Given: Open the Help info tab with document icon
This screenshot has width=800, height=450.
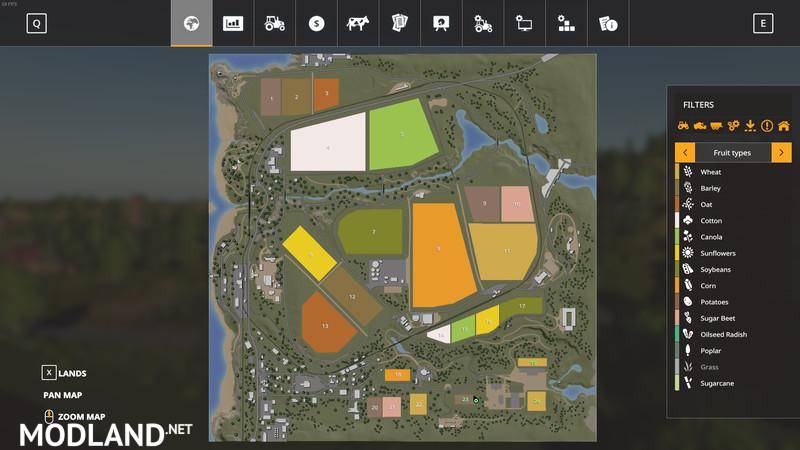Looking at the screenshot, I should coord(608,23).
